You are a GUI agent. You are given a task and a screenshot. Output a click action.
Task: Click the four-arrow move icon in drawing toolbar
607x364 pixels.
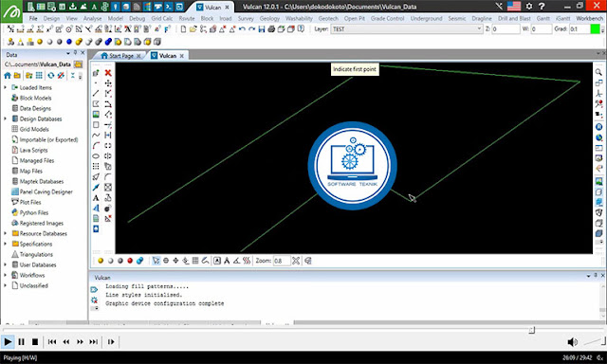(x=108, y=82)
